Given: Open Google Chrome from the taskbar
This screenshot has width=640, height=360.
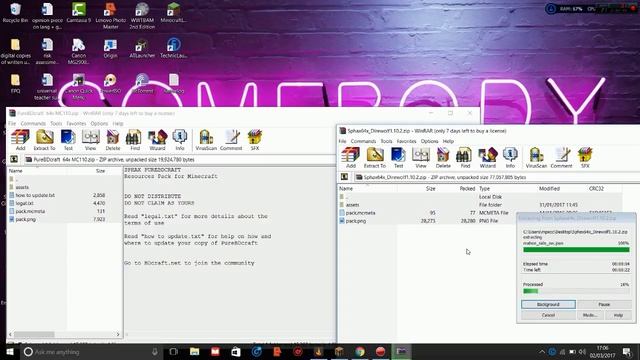Looking at the screenshot, I should coord(360,351).
